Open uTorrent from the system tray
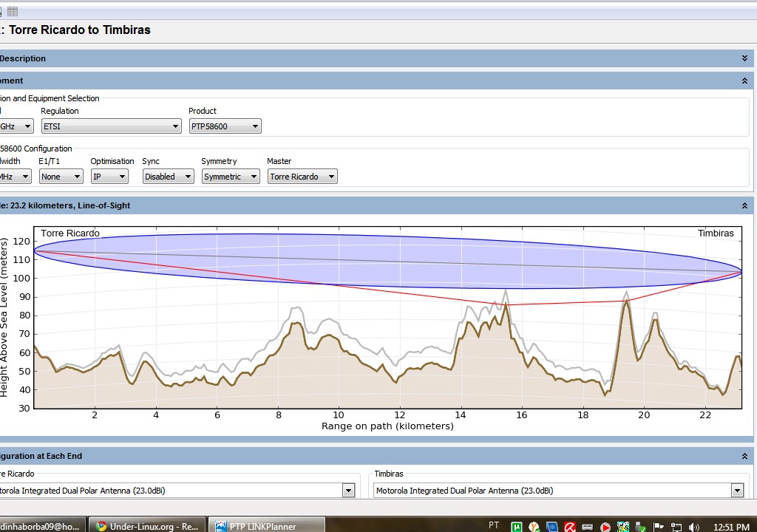This screenshot has width=757, height=532. 517,527
